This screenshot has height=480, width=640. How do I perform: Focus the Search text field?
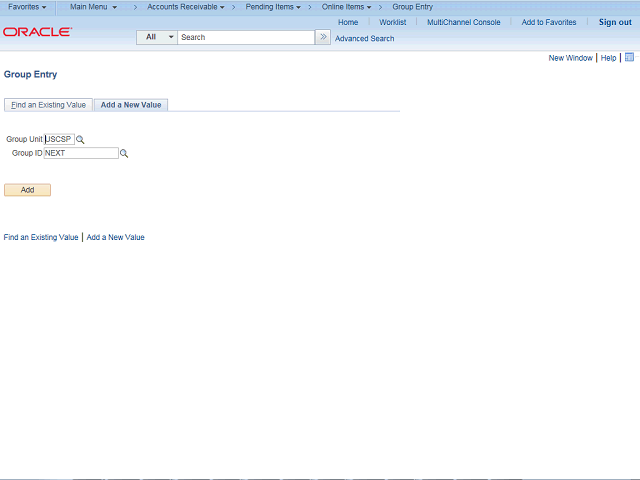tap(246, 37)
